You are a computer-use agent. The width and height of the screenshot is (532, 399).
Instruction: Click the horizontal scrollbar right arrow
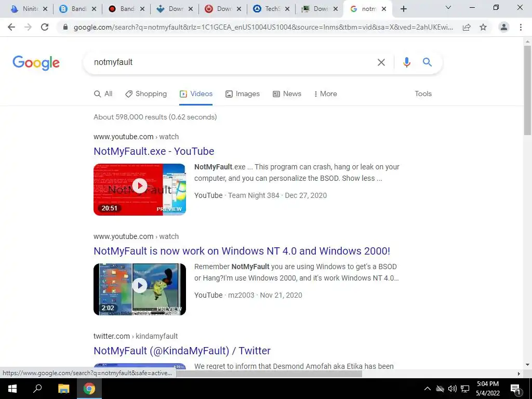tap(519, 374)
